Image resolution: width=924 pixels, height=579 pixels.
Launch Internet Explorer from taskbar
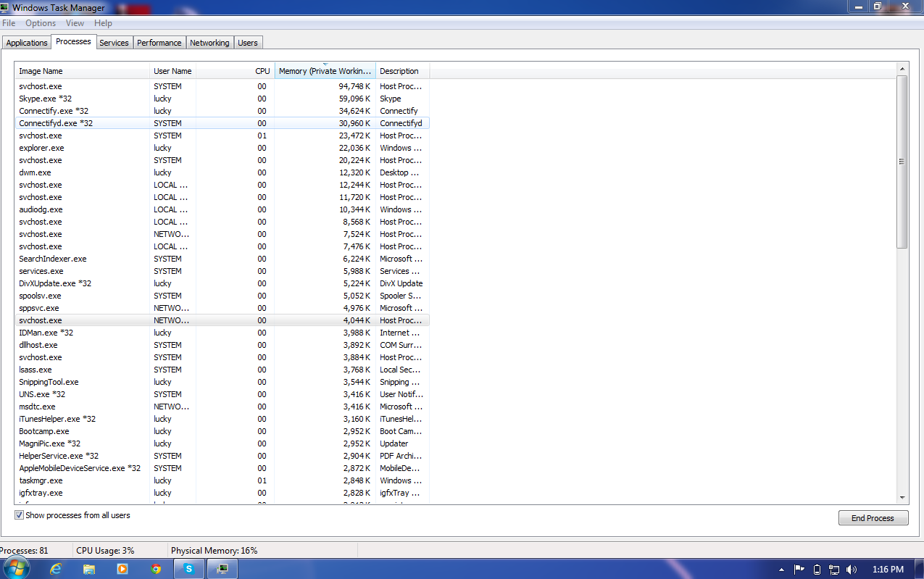(x=56, y=569)
